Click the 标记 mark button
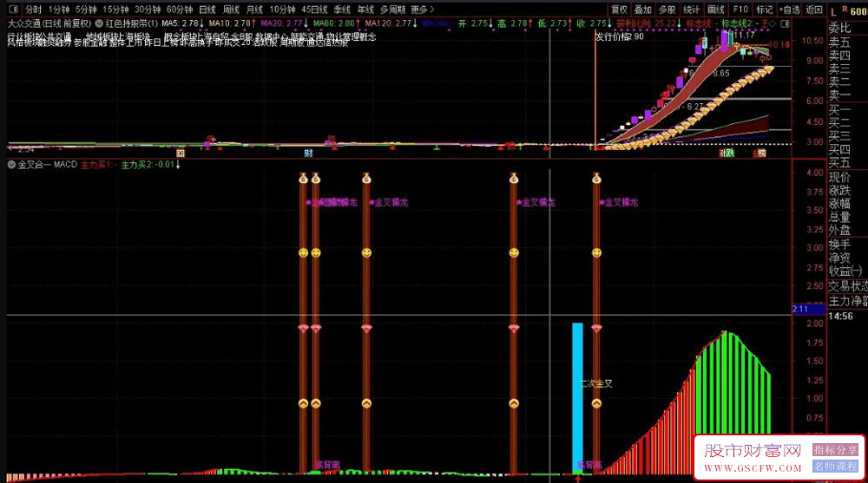 point(765,10)
